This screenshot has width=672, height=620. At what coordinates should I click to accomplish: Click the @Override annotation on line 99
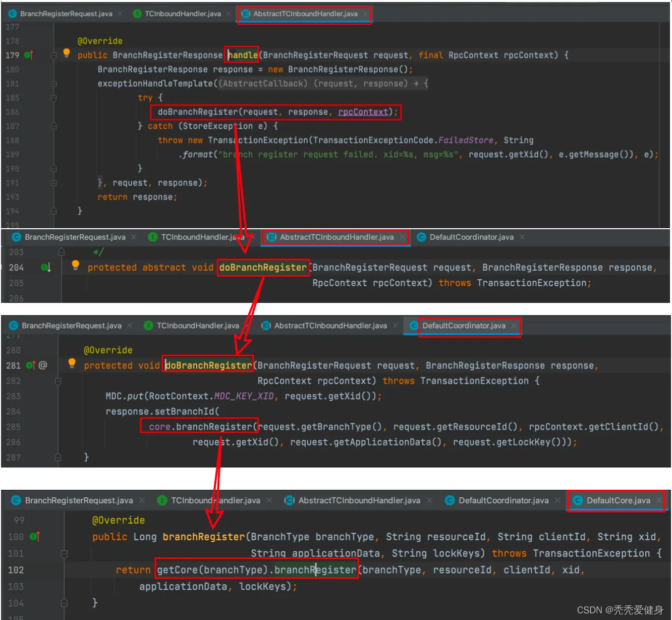pyautogui.click(x=119, y=520)
